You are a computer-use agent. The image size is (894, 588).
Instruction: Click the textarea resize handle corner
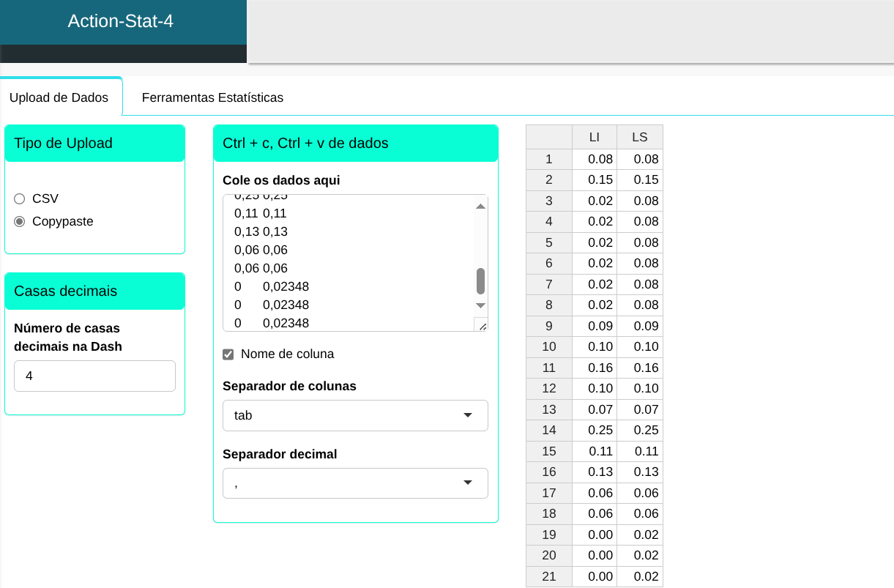[x=481, y=325]
